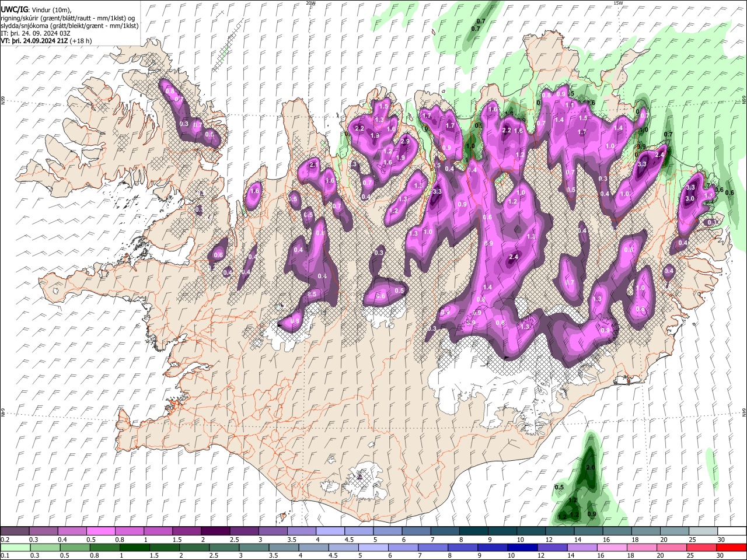Click the 'slydda/snjókoma' legend description line

tap(69, 26)
